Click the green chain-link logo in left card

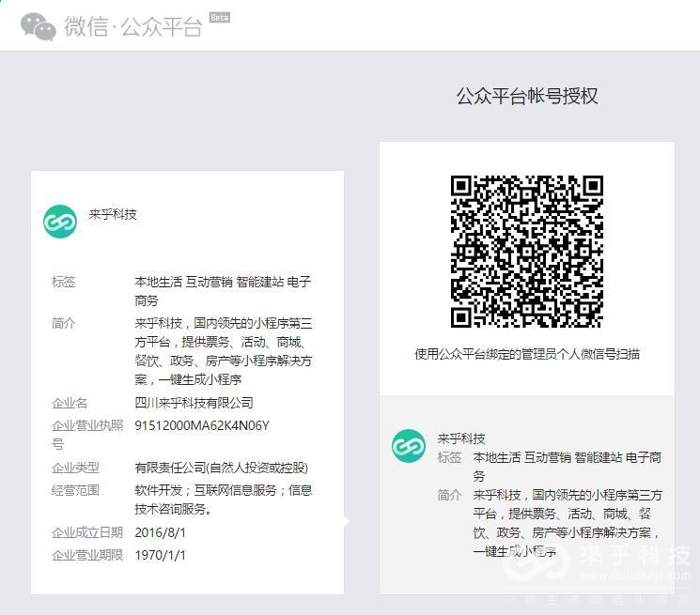pyautogui.click(x=60, y=222)
